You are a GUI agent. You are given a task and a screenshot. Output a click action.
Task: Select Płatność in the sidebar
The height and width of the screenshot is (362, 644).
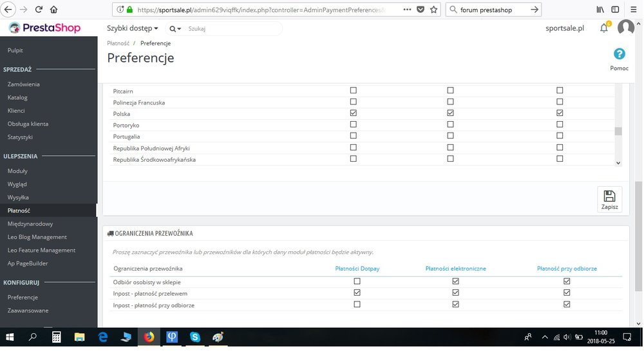point(19,211)
